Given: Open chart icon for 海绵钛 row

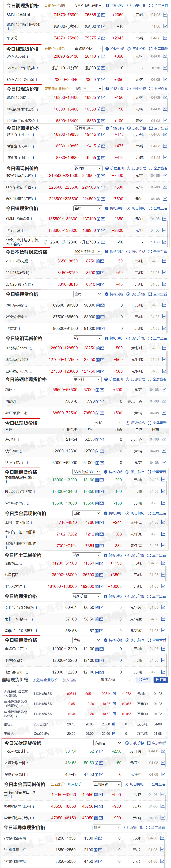Looking at the screenshot, I should 164,439.
